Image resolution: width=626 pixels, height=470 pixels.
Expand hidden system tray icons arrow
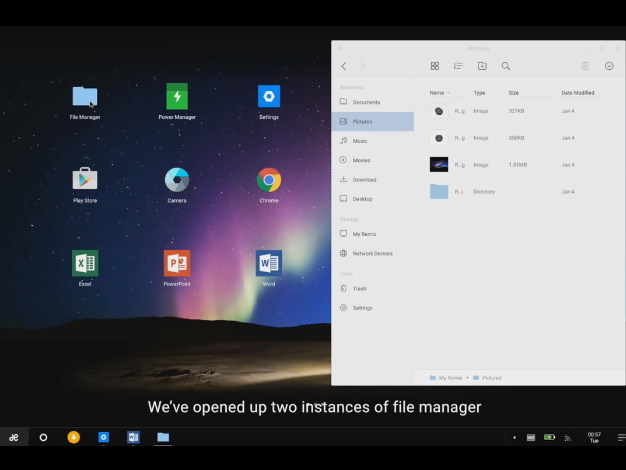(514, 438)
